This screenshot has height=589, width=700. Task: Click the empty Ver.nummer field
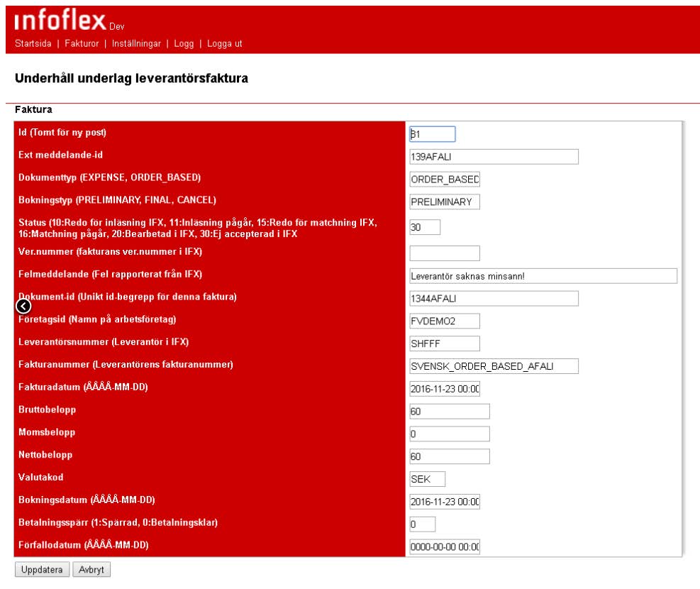click(445, 253)
